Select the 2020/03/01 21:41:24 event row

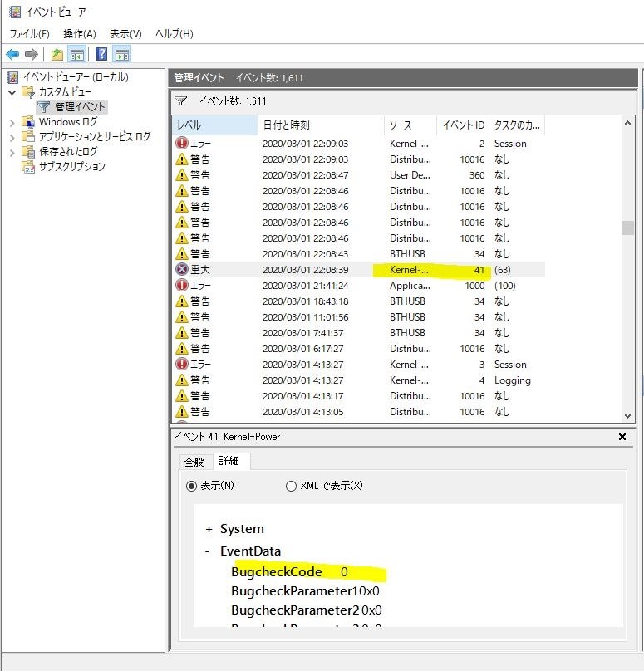click(359, 286)
